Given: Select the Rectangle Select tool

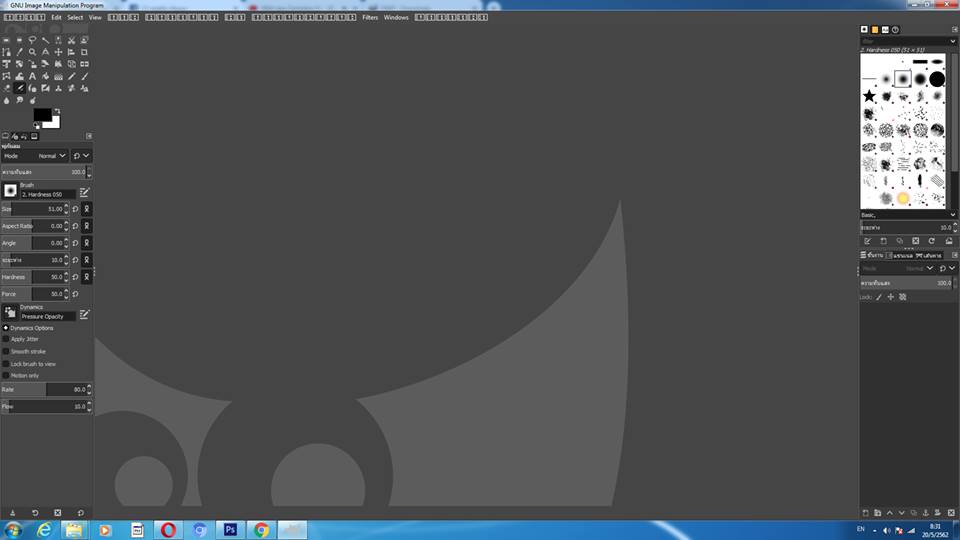Looking at the screenshot, I should (6, 40).
